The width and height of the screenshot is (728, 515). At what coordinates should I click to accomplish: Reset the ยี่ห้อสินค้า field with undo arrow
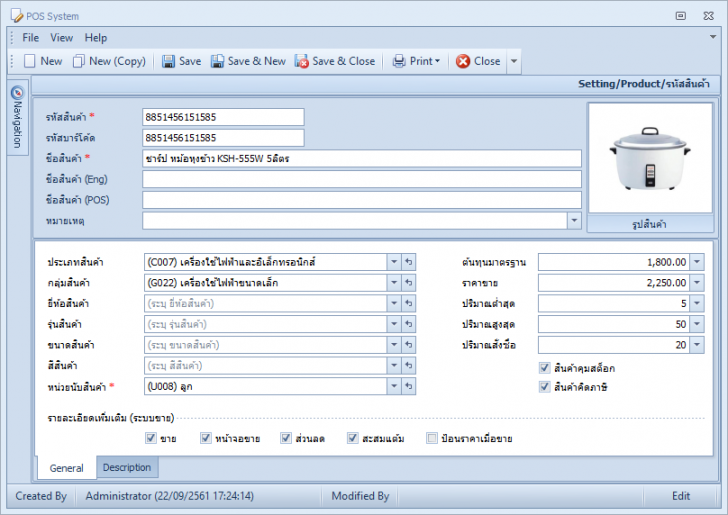409,303
